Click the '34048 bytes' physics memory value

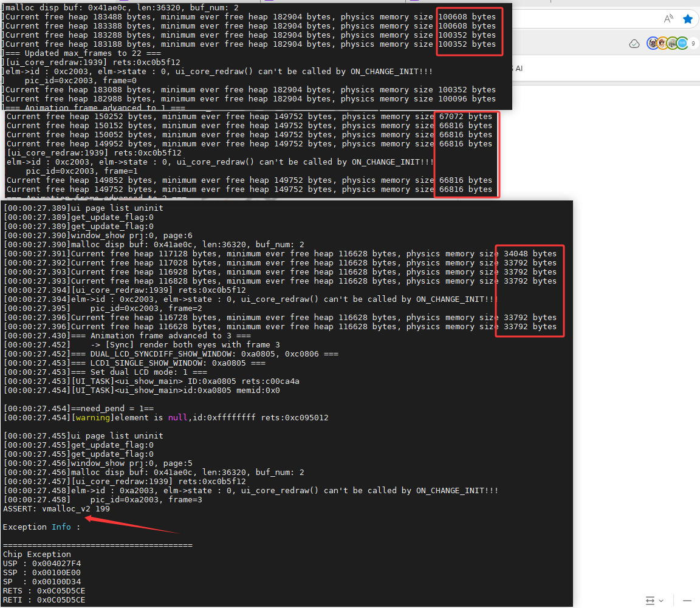[530, 253]
